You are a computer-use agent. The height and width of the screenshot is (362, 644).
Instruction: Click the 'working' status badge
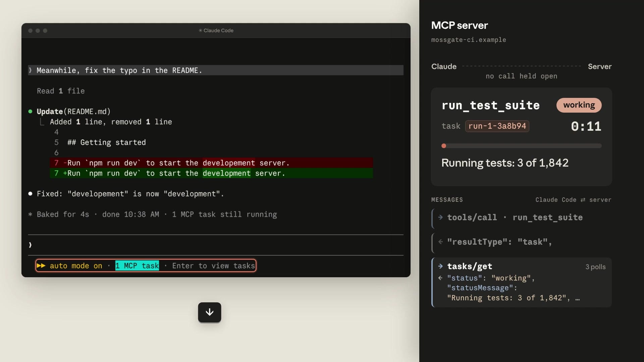coord(579,105)
